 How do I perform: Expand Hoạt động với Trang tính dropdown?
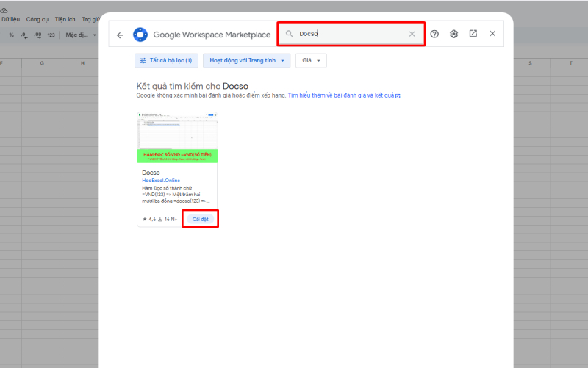246,61
